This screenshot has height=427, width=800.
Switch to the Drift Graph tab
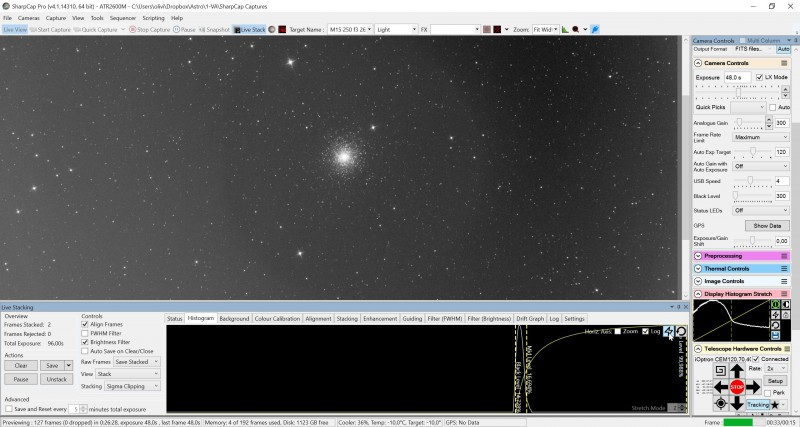530,318
